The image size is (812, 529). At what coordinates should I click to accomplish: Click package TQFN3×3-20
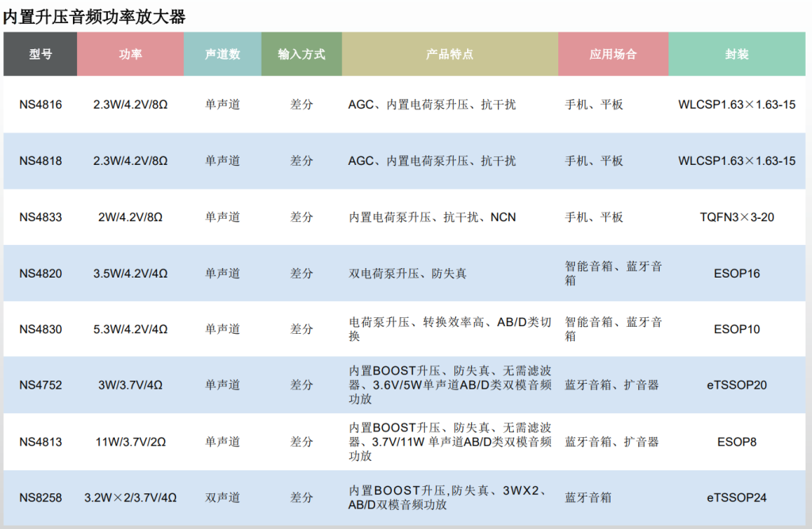coord(737,217)
